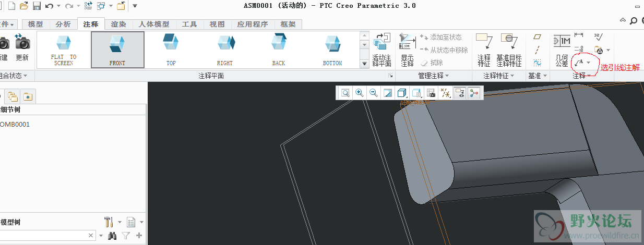Open the 人体模型 tab
The image size is (644, 245).
(x=154, y=24)
